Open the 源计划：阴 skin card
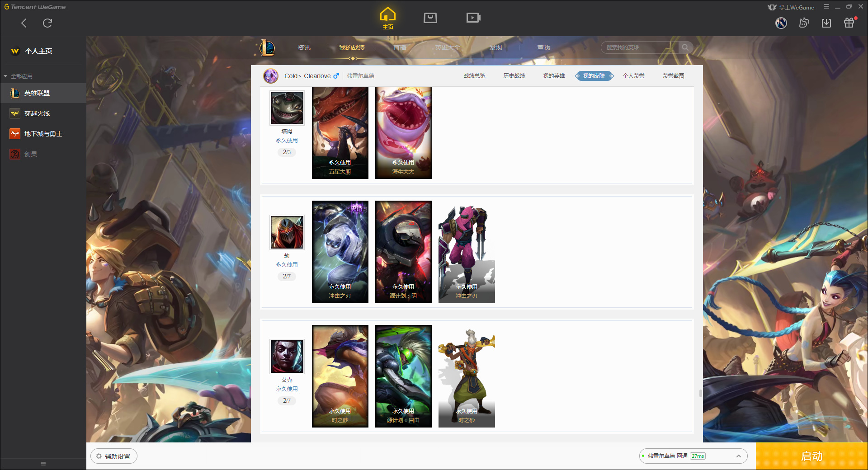868x470 pixels. coord(403,252)
